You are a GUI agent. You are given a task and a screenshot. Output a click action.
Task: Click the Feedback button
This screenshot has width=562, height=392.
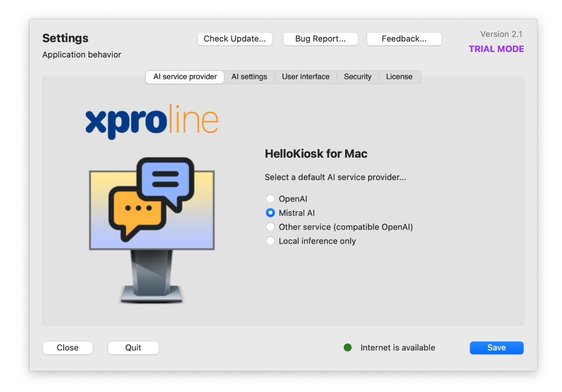[404, 39]
